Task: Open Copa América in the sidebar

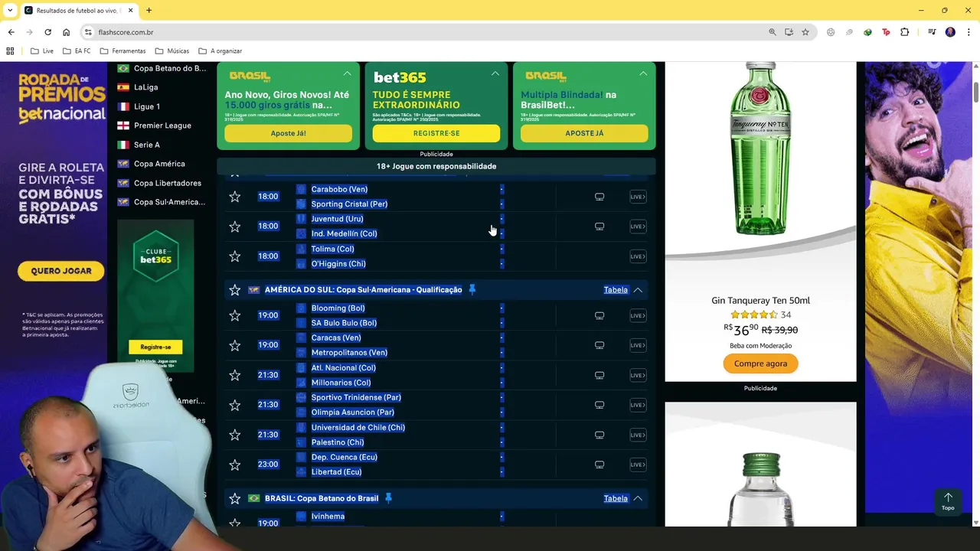Action: coord(159,164)
